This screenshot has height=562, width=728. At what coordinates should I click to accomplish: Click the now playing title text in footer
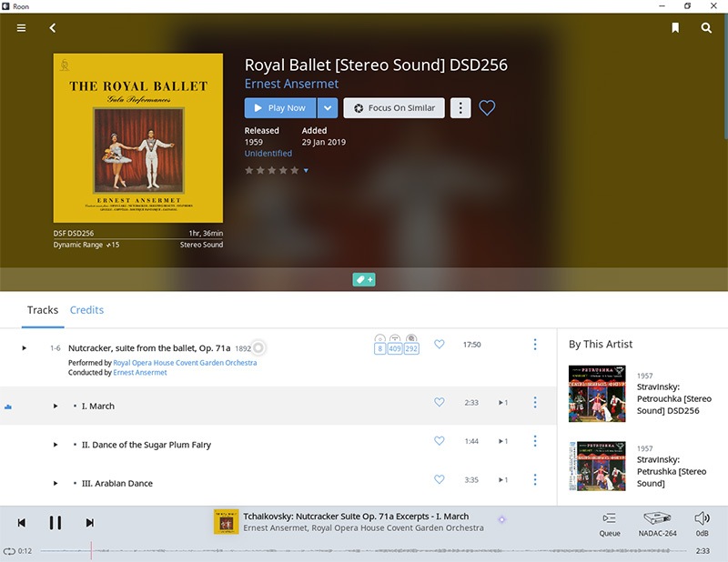point(356,517)
